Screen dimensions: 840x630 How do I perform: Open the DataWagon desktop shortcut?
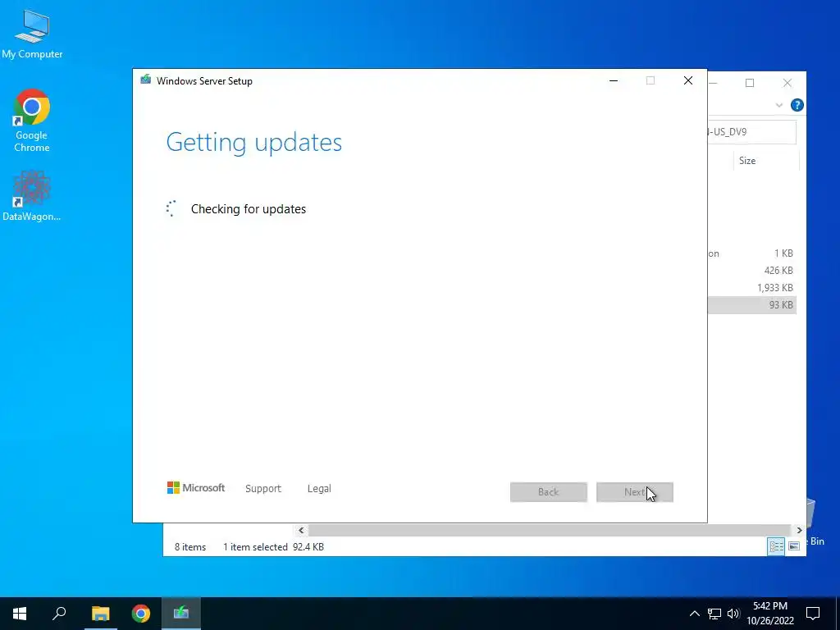point(32,195)
